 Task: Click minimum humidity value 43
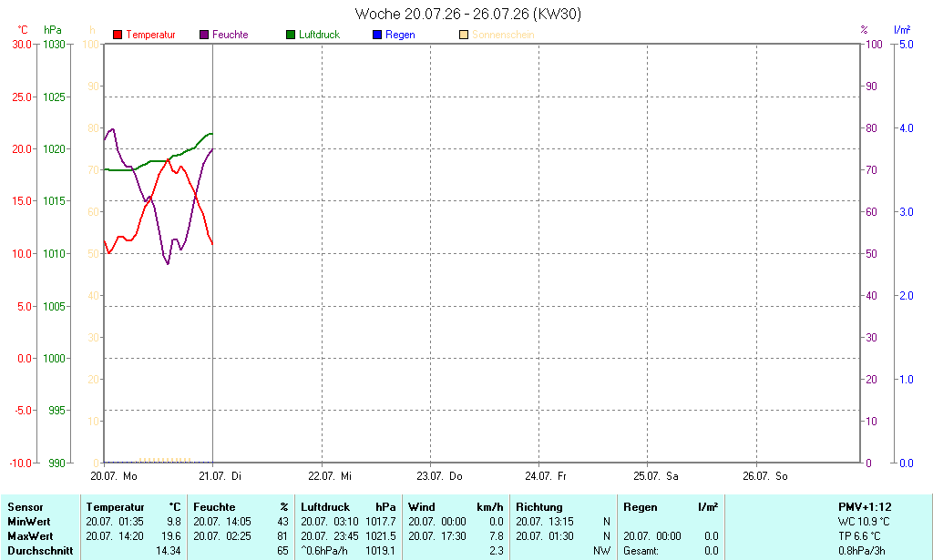pyautogui.click(x=282, y=522)
